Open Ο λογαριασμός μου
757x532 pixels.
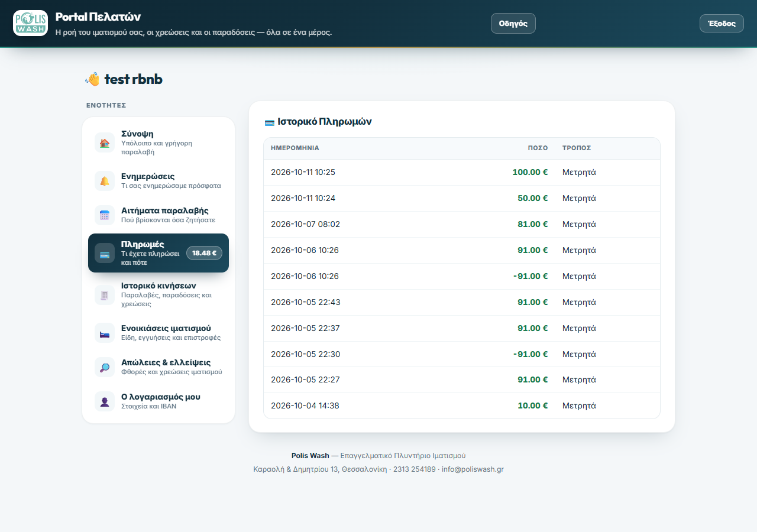coord(158,401)
